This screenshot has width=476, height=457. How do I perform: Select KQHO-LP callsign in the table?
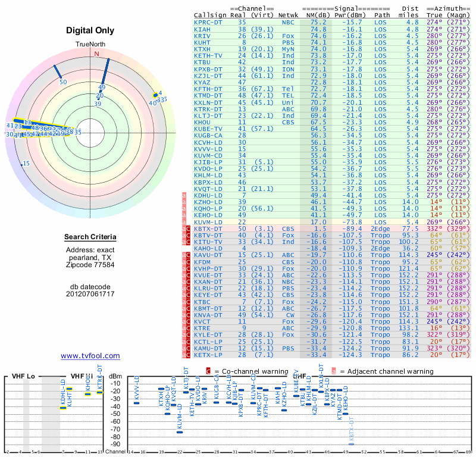(208, 209)
